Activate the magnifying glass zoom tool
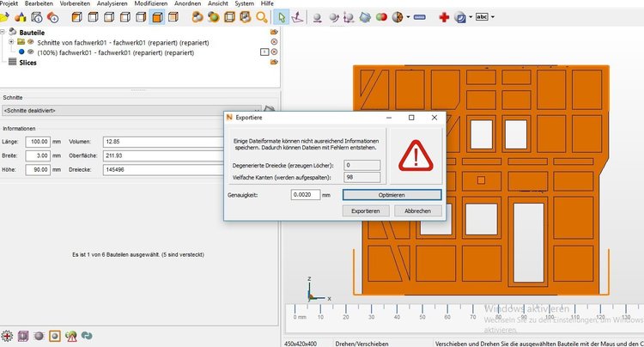Screen dimensions: 644x347 (x=262, y=17)
